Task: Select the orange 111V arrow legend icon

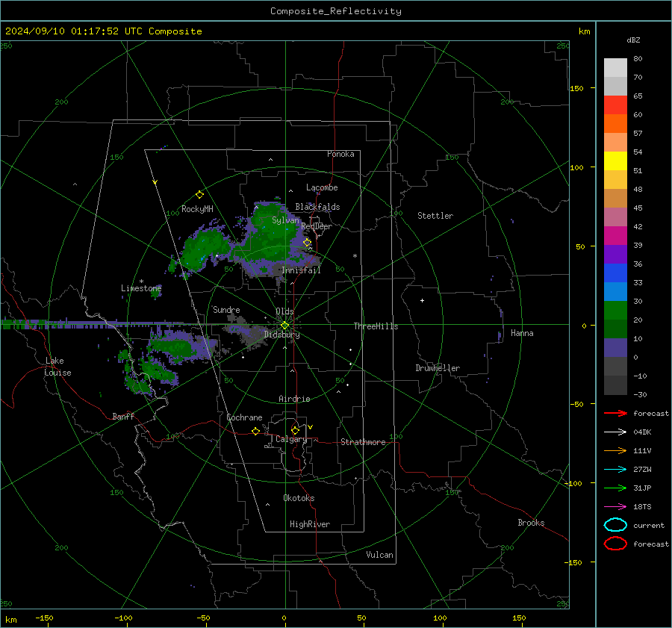Action: point(615,450)
